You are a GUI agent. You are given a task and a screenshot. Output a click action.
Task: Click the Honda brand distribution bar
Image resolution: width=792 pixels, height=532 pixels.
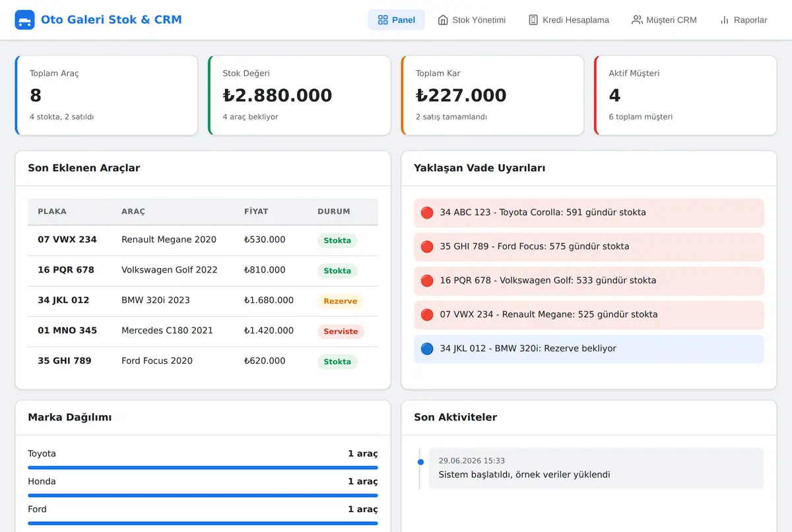pyautogui.click(x=203, y=495)
